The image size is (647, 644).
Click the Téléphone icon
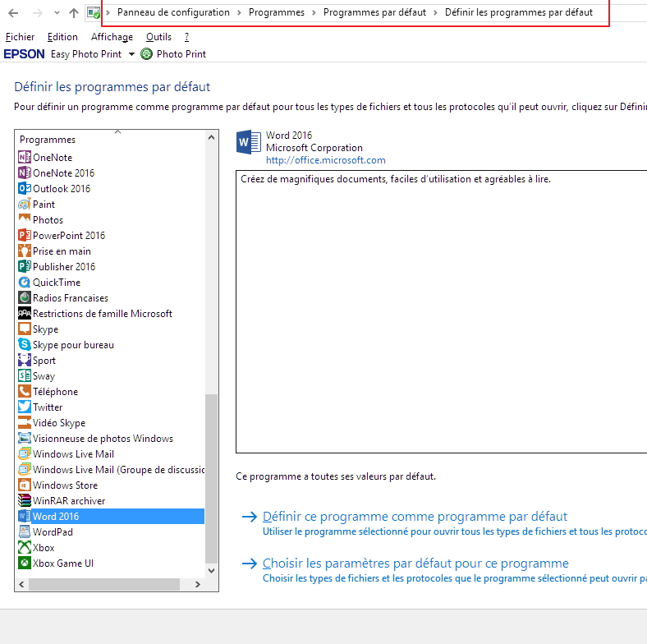(25, 391)
